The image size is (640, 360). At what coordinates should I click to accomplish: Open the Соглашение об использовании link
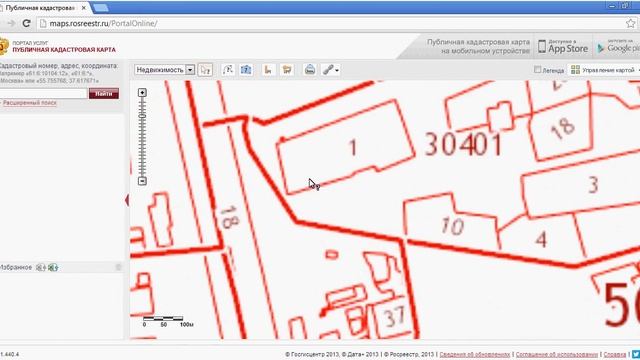(557, 354)
